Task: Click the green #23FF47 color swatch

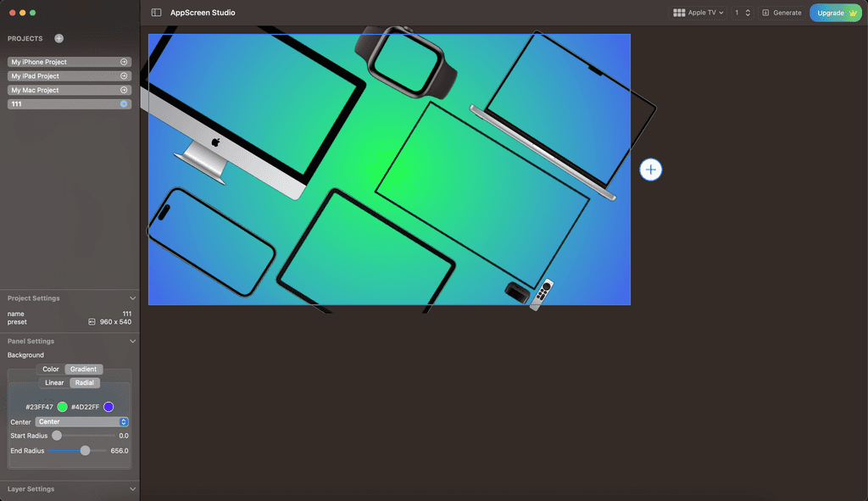Action: coord(61,407)
